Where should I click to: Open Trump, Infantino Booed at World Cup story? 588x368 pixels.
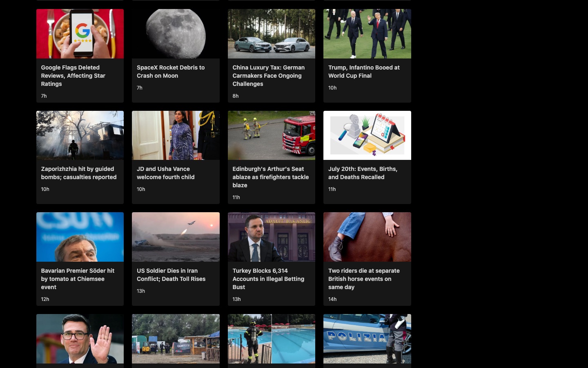click(364, 72)
